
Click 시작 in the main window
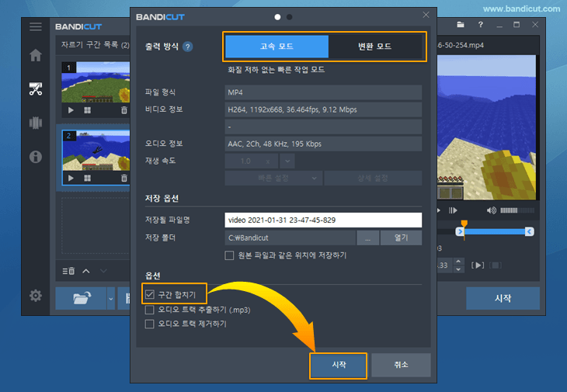503,298
